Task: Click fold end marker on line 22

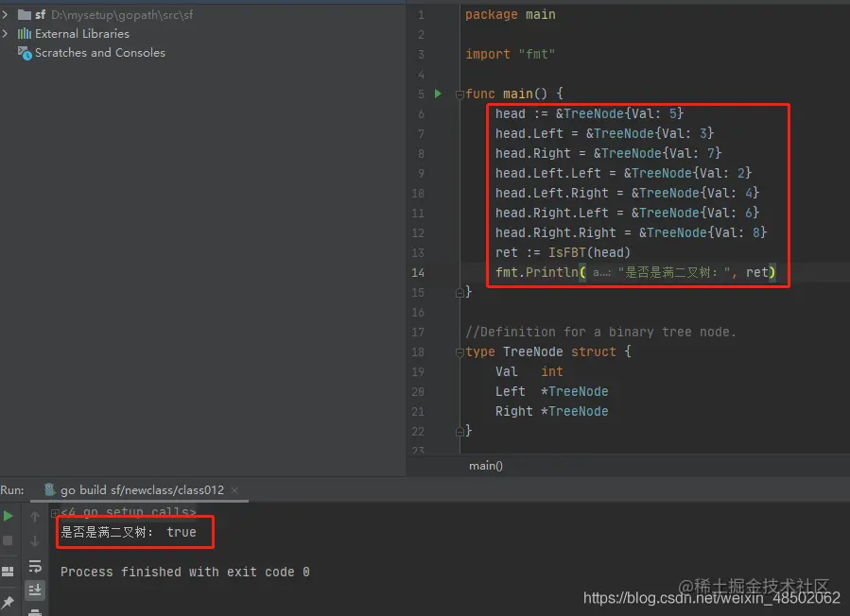Action: pyautogui.click(x=460, y=431)
